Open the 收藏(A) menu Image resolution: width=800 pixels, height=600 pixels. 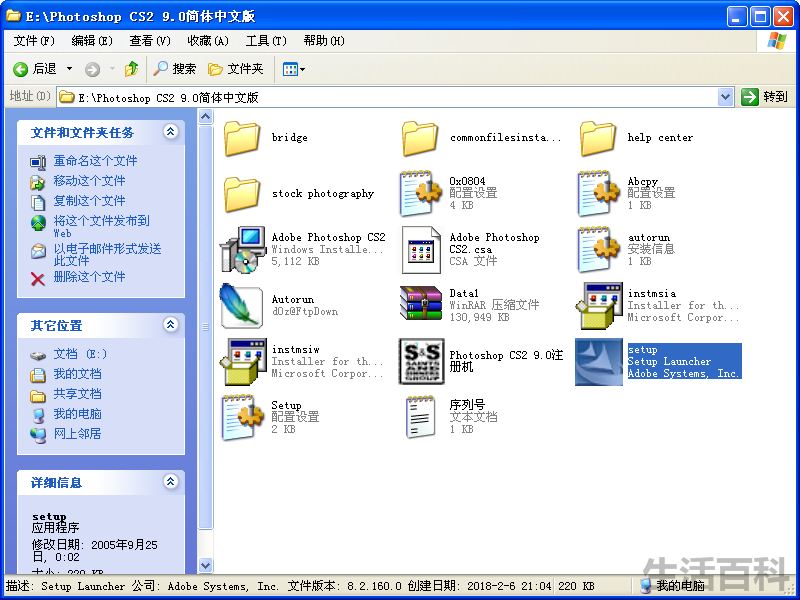click(x=208, y=41)
